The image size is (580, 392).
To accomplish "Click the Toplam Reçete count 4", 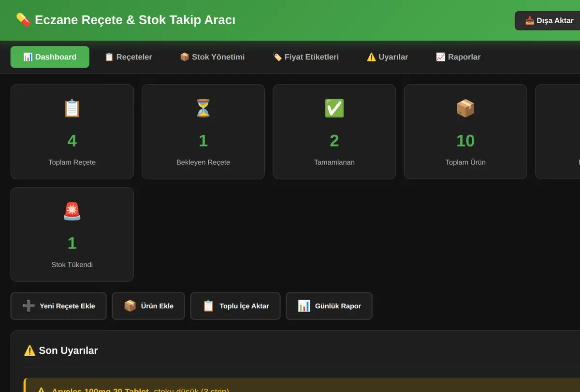I will click(72, 141).
